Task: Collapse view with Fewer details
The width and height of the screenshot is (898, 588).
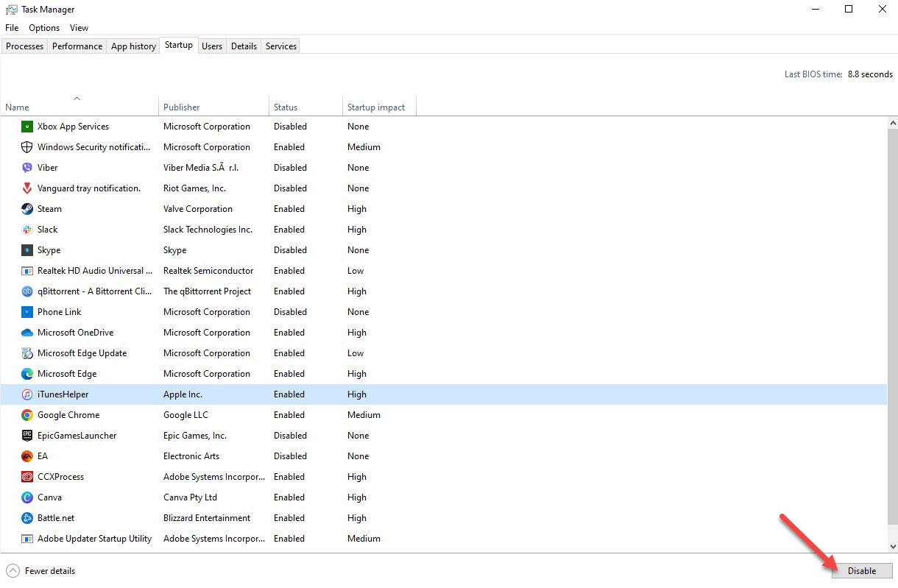Action: [x=41, y=571]
